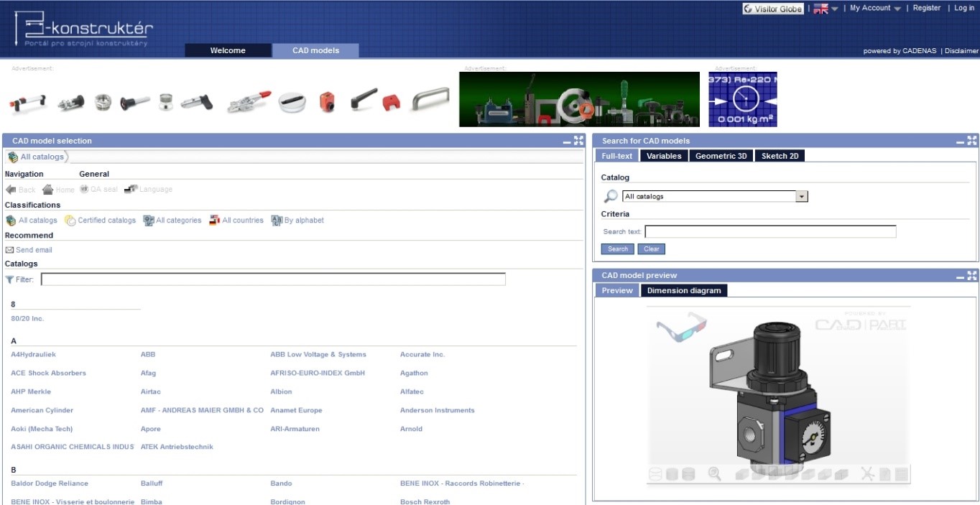980x505 pixels.
Task: Click the Clear button
Action: 652,249
